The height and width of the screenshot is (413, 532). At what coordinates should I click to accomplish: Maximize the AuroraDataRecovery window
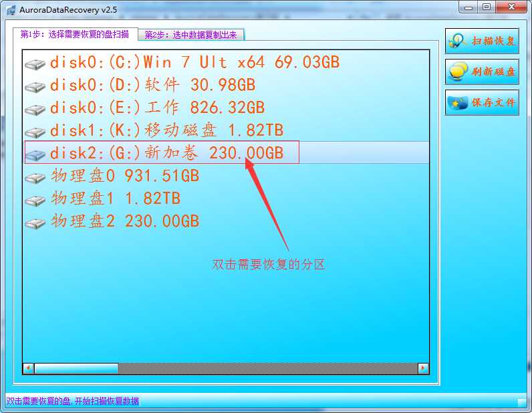coord(487,7)
